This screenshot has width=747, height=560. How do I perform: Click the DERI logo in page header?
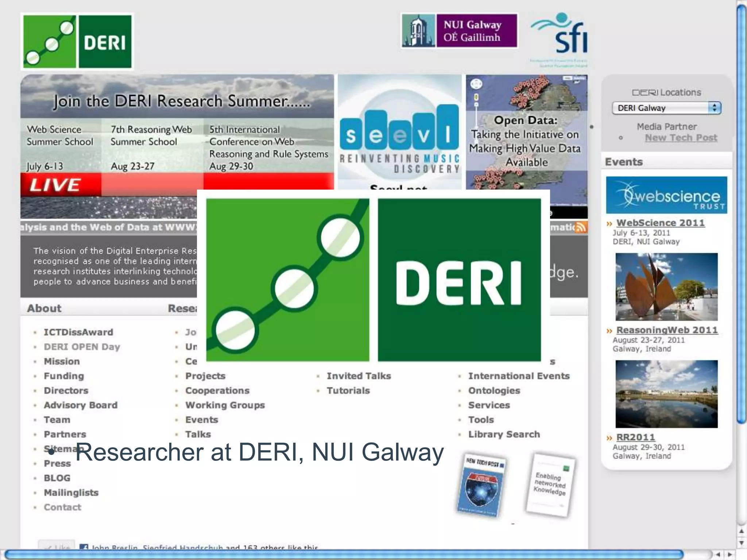click(x=77, y=42)
